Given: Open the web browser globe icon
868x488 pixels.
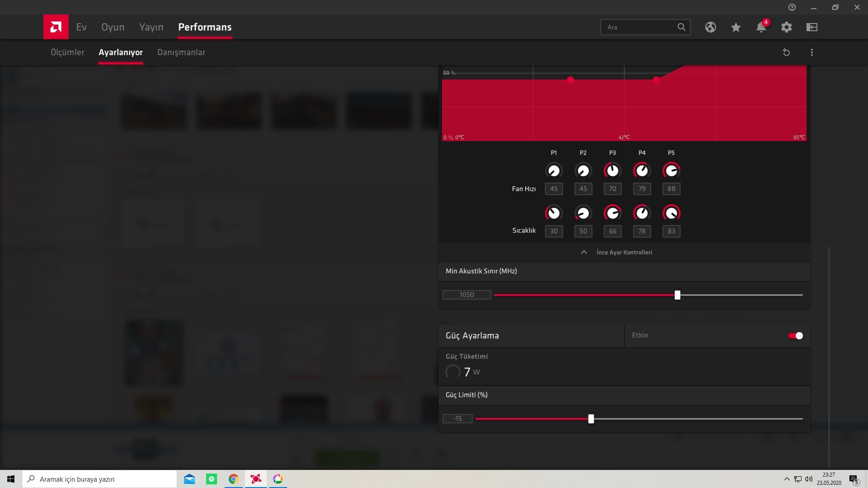Looking at the screenshot, I should click(x=710, y=27).
